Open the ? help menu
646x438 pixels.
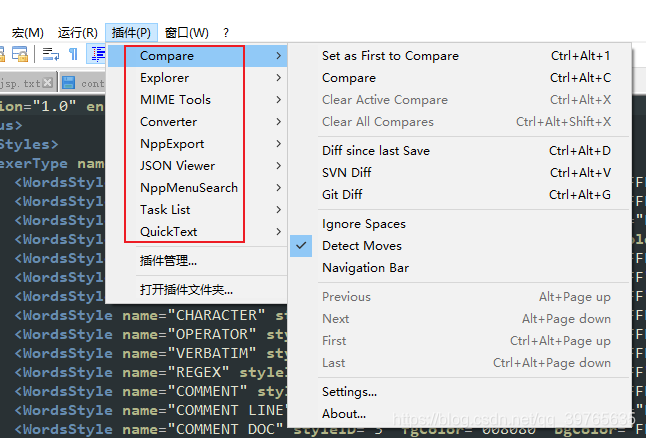click(226, 33)
